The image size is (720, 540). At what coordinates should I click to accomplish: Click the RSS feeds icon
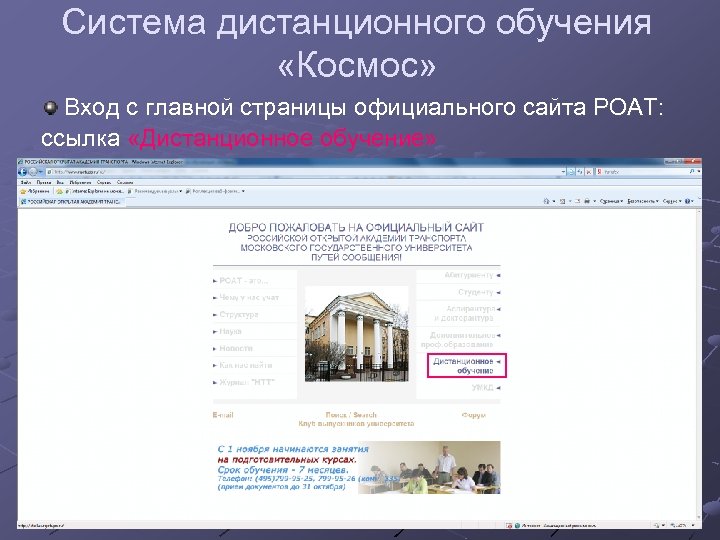[x=562, y=201]
